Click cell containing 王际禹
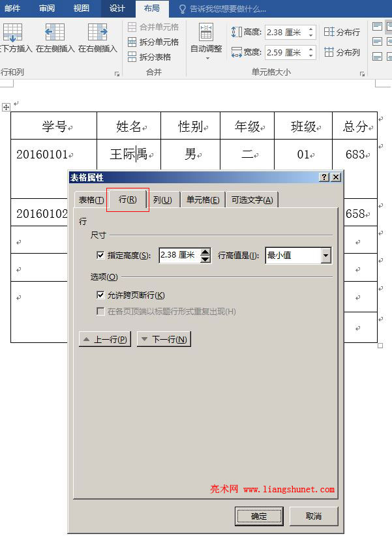 [x=128, y=154]
